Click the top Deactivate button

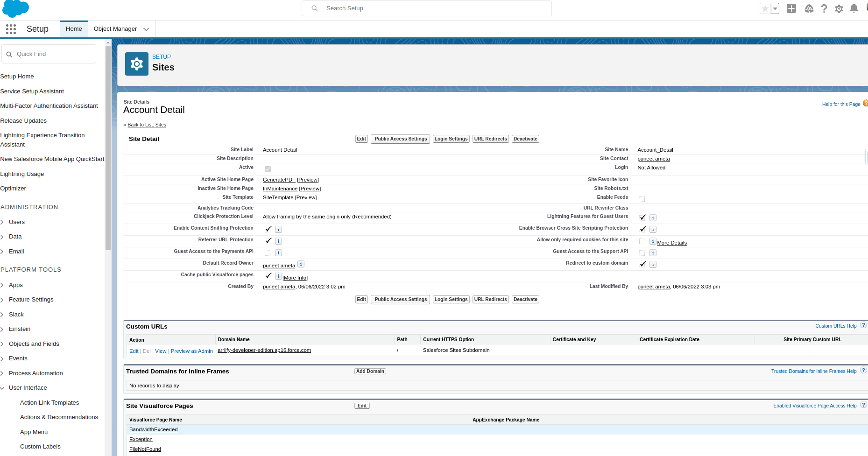coord(525,139)
